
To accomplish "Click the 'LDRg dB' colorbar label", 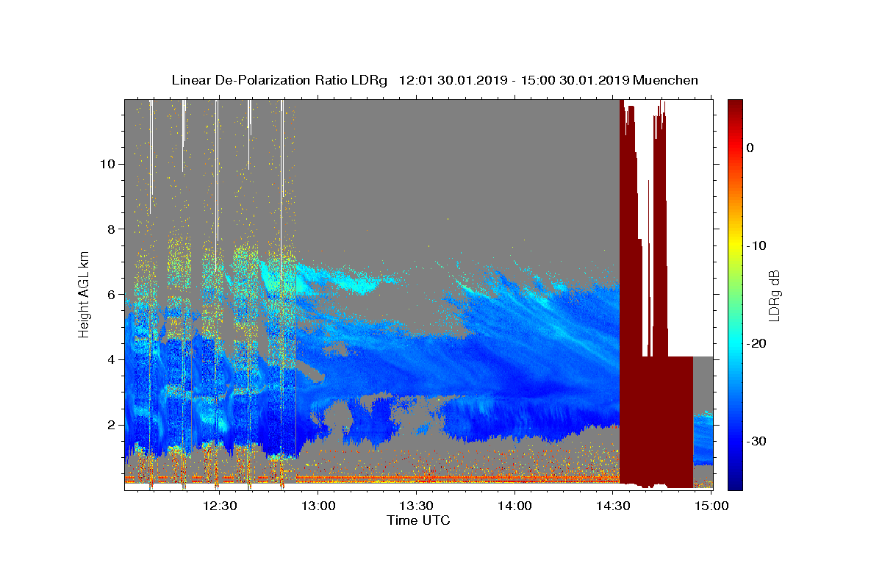I will pyautogui.click(x=774, y=295).
